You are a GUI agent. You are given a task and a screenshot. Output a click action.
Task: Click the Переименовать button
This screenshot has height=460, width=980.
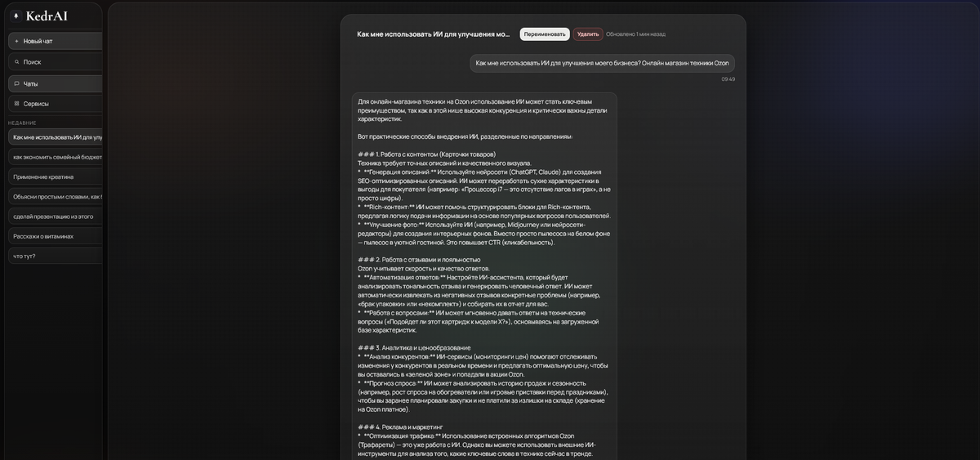pos(545,34)
